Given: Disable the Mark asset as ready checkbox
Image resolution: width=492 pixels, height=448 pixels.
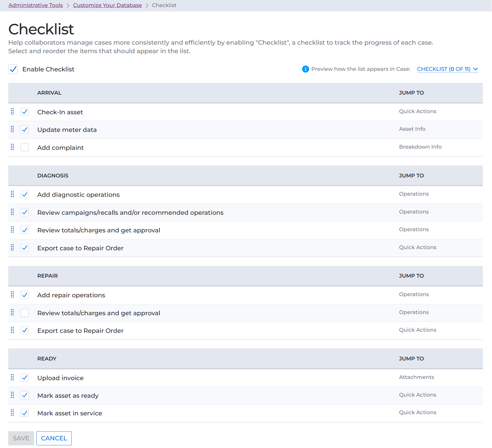Looking at the screenshot, I should [x=25, y=395].
